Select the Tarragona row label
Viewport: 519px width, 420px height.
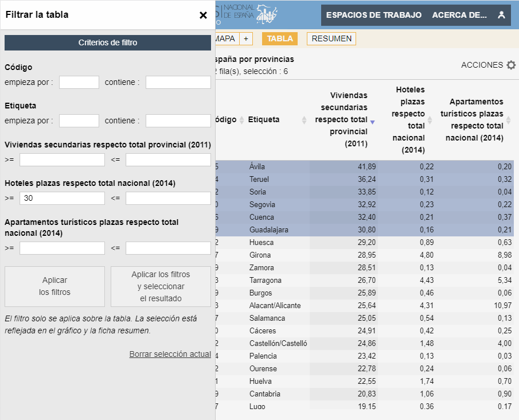coord(266,280)
